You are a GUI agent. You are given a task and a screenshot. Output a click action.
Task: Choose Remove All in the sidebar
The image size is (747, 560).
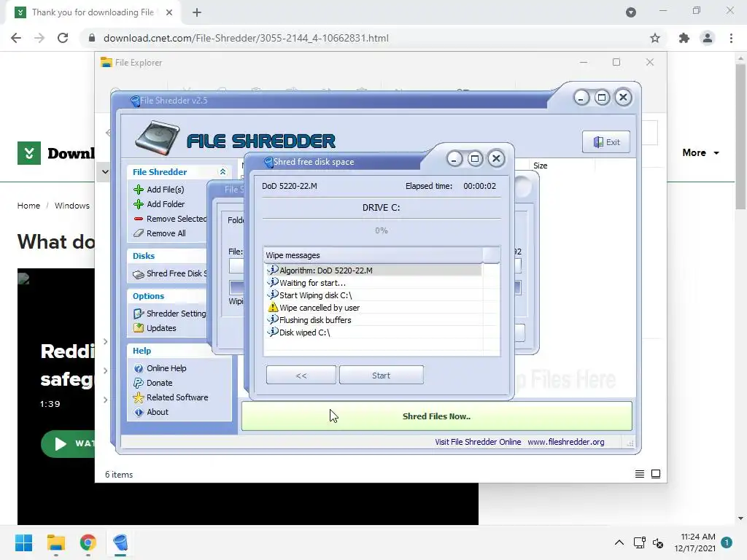tap(166, 233)
